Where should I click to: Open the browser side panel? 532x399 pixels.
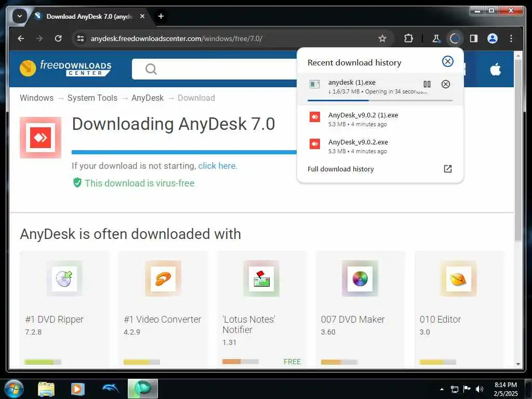[x=474, y=38]
